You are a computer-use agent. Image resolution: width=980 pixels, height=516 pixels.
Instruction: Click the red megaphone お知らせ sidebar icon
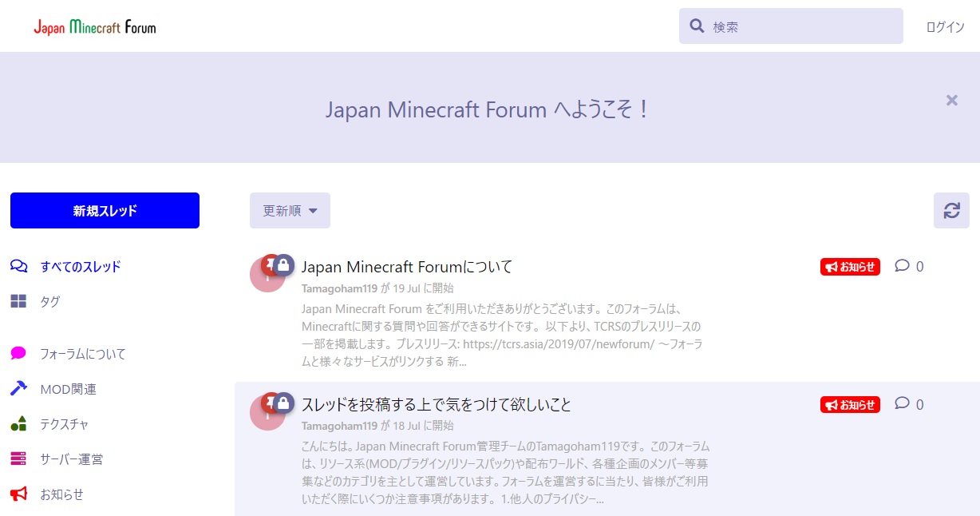[x=18, y=494]
